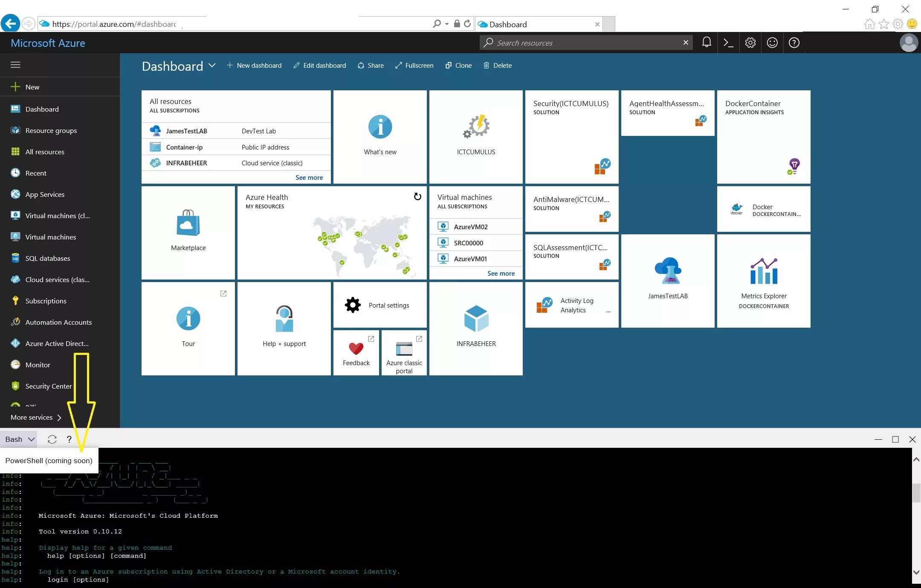Open the Metrics Explorer tile
Viewport: 921px width, 588px height.
(763, 281)
